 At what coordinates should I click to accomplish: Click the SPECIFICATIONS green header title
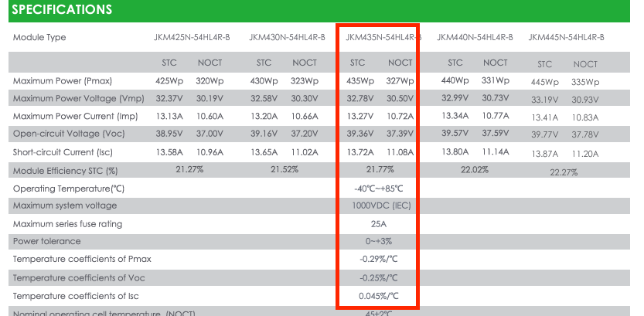pos(62,9)
